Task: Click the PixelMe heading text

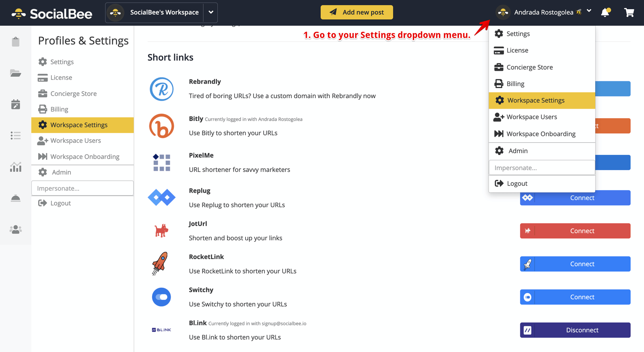Action: 201,155
